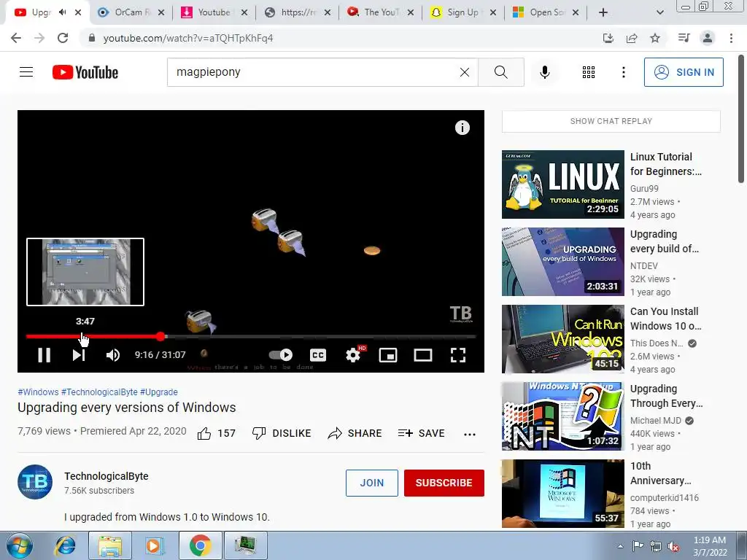Image resolution: width=747 pixels, height=560 pixels.
Task: Open YouTube settings three-dot menu
Action: click(623, 72)
